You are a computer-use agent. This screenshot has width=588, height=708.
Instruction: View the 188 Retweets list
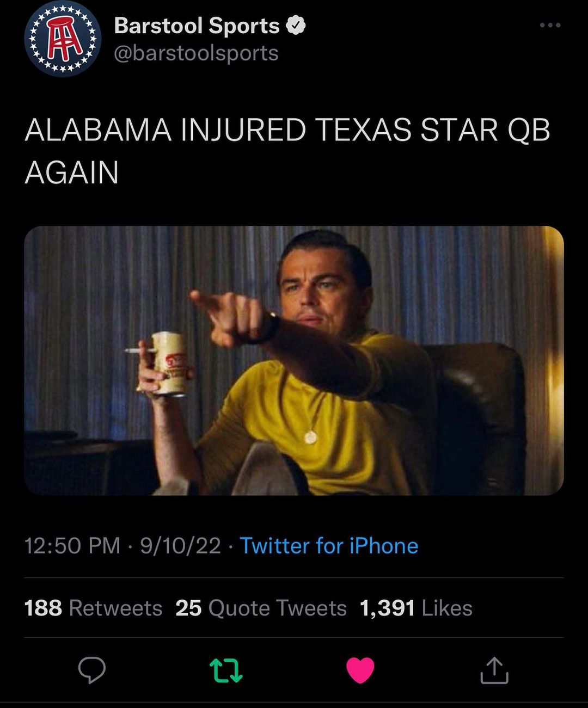coord(93,608)
